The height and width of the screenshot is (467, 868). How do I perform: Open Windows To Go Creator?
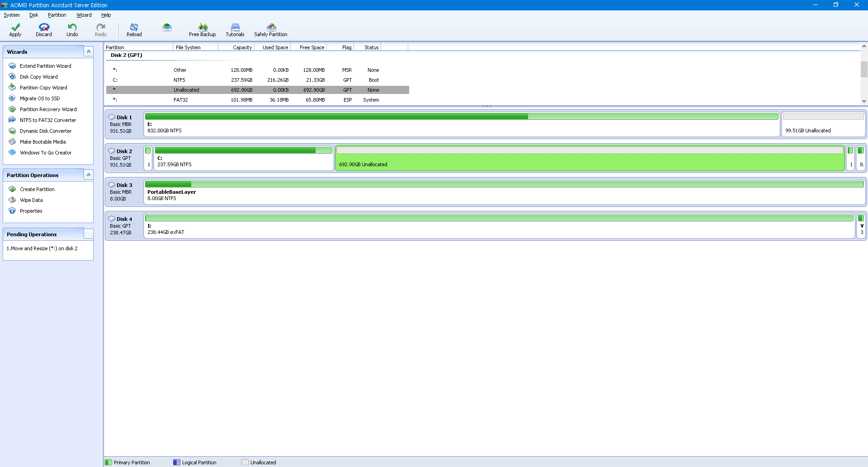pyautogui.click(x=45, y=153)
